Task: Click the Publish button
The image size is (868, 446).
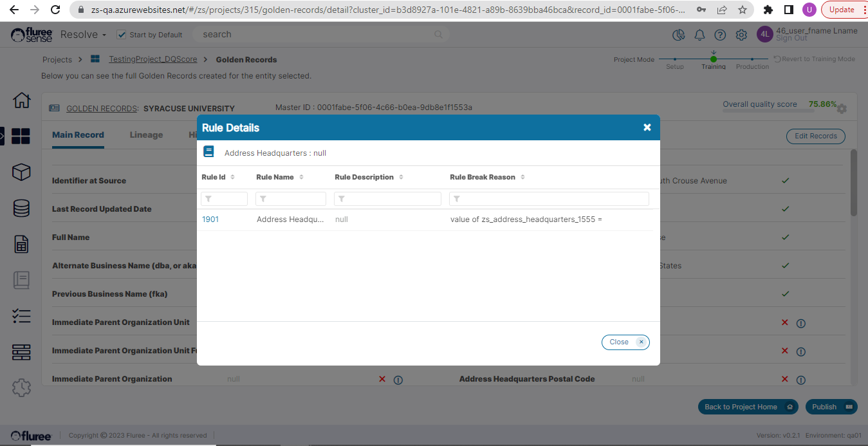Action: [831, 407]
